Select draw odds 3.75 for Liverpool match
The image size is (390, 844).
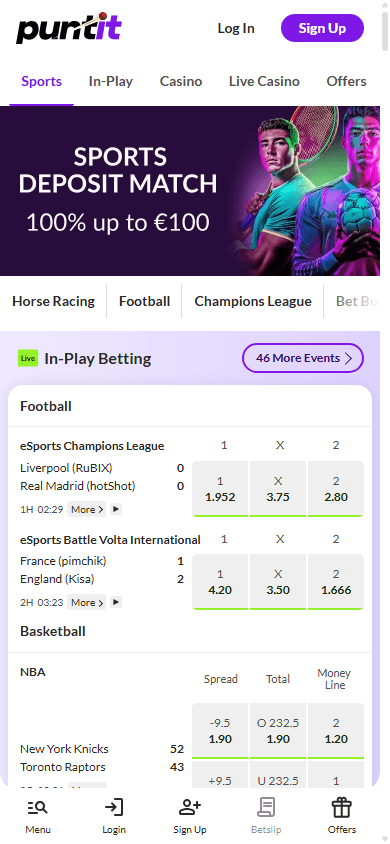(x=278, y=489)
